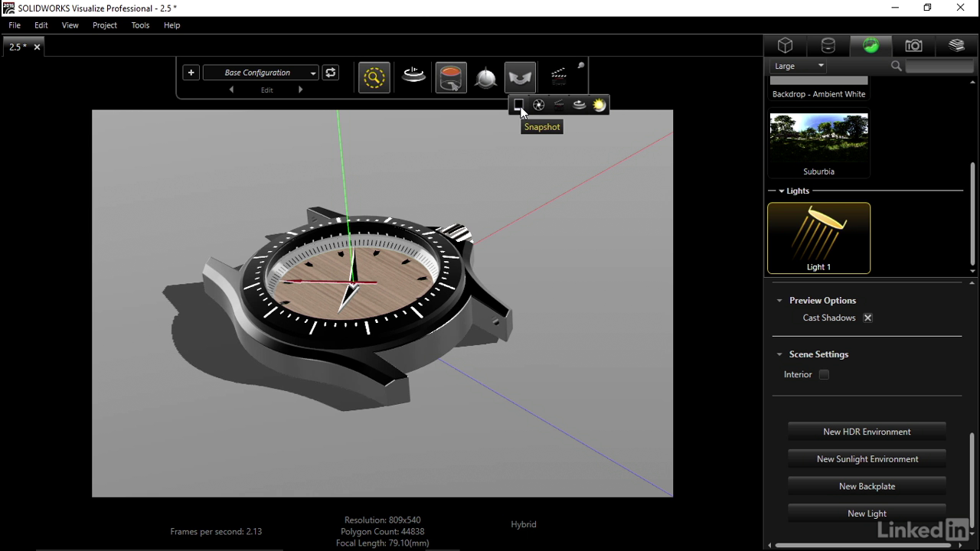Open the Large thumbnail size dropdown

click(x=798, y=66)
